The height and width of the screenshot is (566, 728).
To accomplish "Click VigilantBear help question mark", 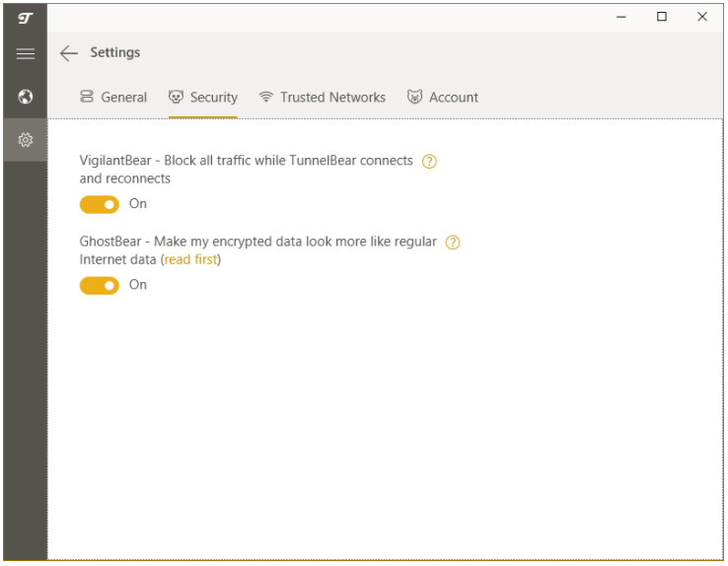I will click(429, 162).
